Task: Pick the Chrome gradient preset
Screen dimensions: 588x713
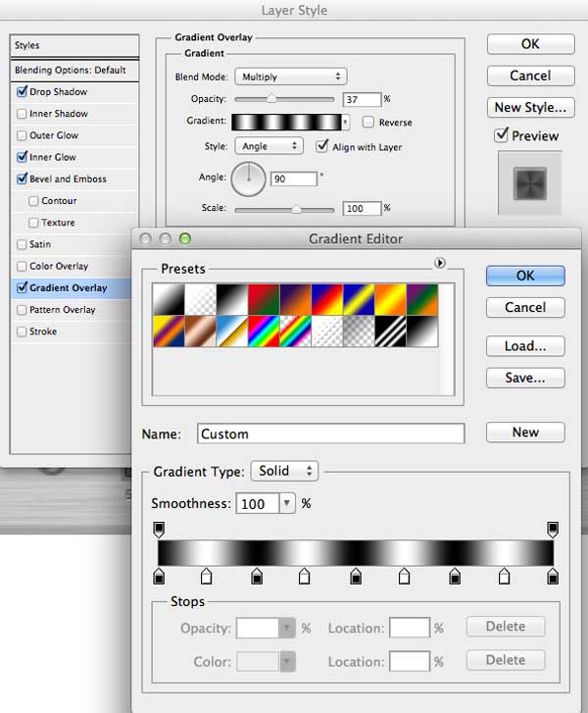Action: coord(232,331)
